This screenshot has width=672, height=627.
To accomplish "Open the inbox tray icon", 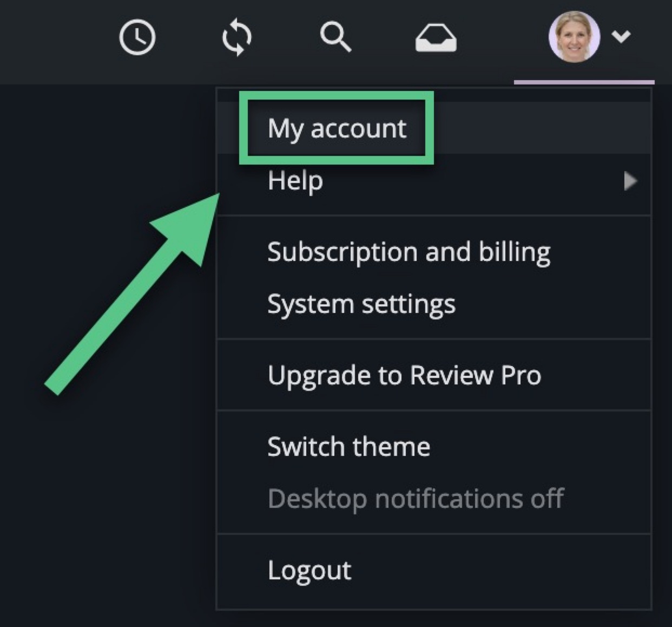I will click(436, 39).
